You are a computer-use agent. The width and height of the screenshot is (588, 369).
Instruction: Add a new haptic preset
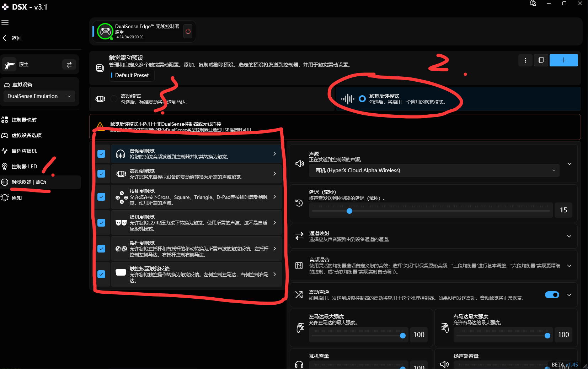(x=563, y=60)
